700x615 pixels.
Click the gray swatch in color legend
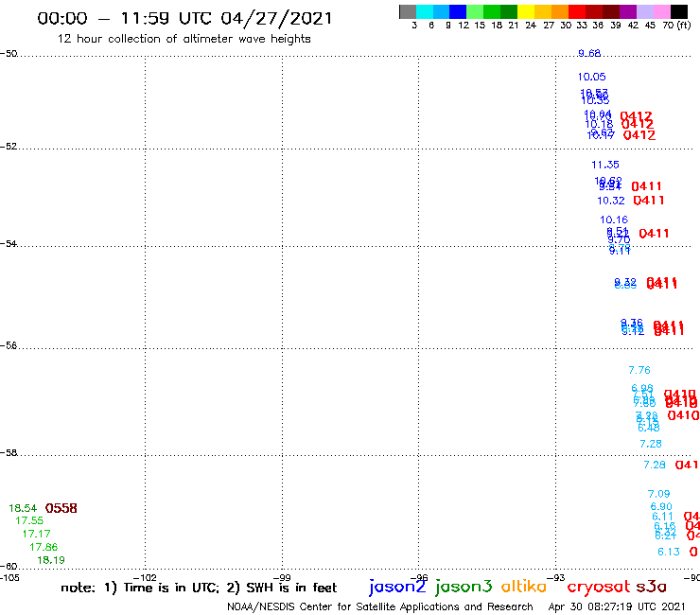click(x=408, y=11)
